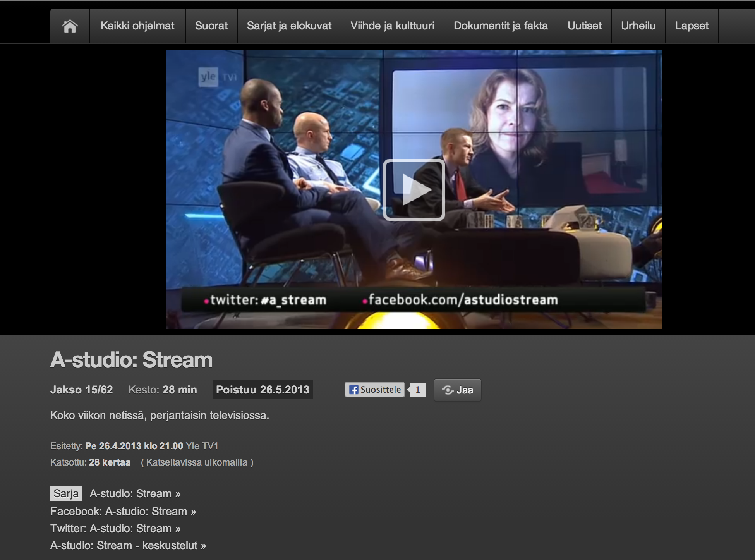This screenshot has width=755, height=560.
Task: Click the Kesto: 28 min text
Action: tap(163, 390)
